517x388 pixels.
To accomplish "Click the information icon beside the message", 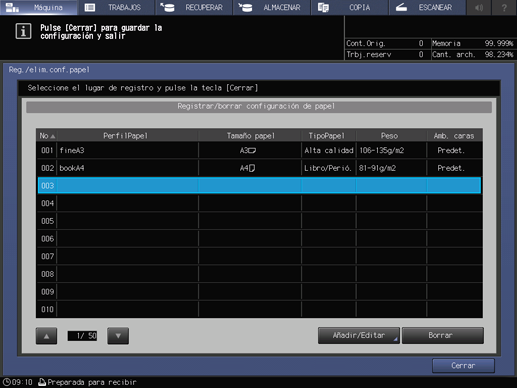I will (23, 31).
